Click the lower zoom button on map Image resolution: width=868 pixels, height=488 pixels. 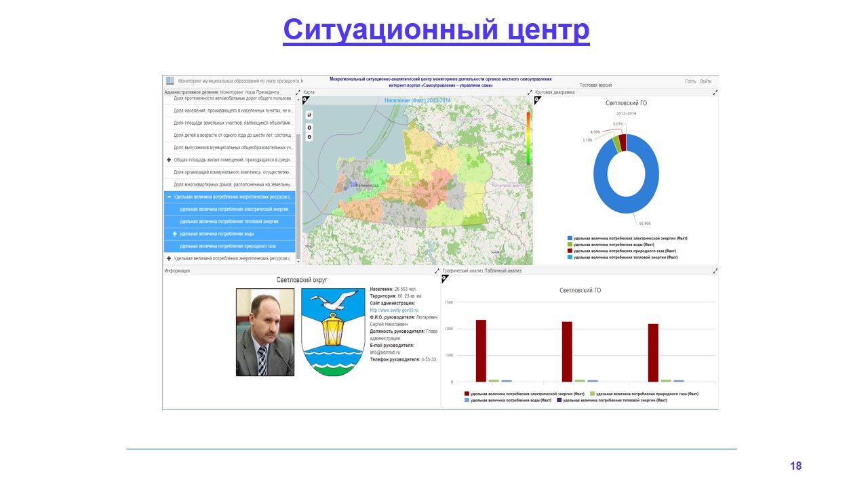click(309, 137)
